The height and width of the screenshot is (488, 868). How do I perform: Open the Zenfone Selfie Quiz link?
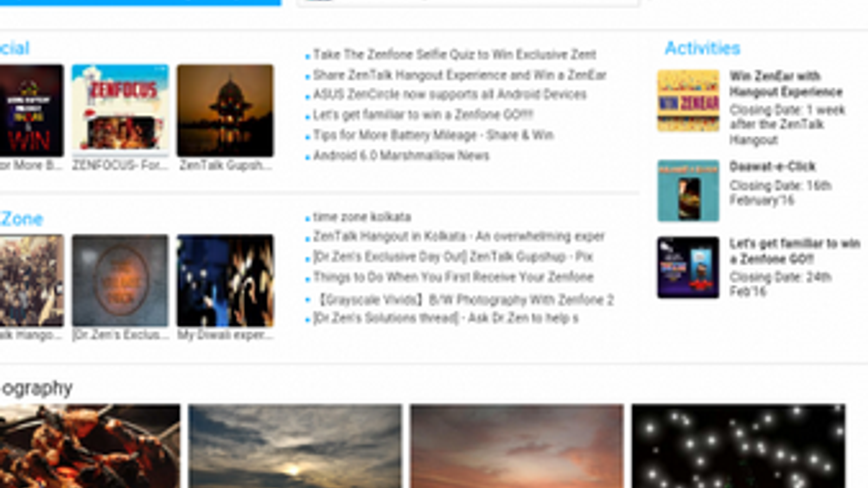[x=455, y=54]
